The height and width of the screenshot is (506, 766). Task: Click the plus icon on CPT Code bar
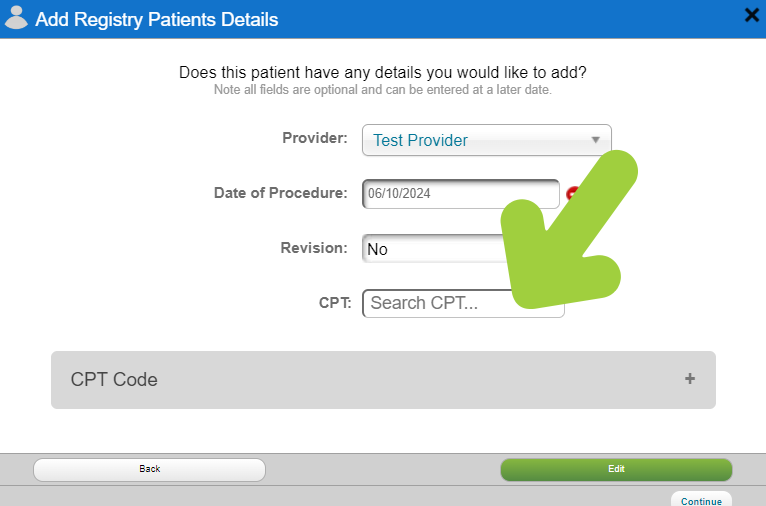pyautogui.click(x=690, y=379)
